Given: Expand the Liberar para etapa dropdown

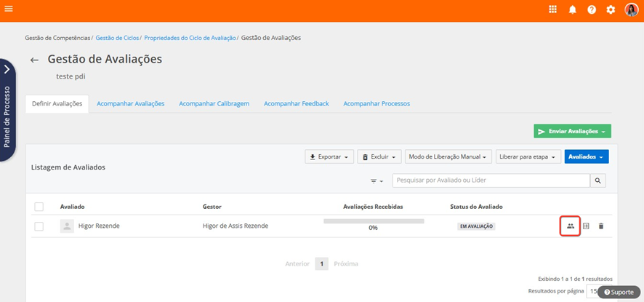Looking at the screenshot, I should [528, 156].
